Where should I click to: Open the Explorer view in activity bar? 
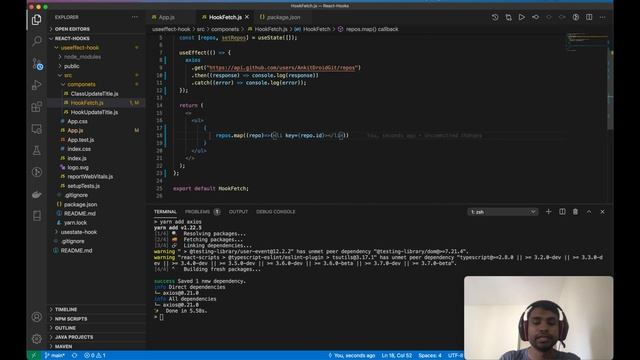pos(37,19)
